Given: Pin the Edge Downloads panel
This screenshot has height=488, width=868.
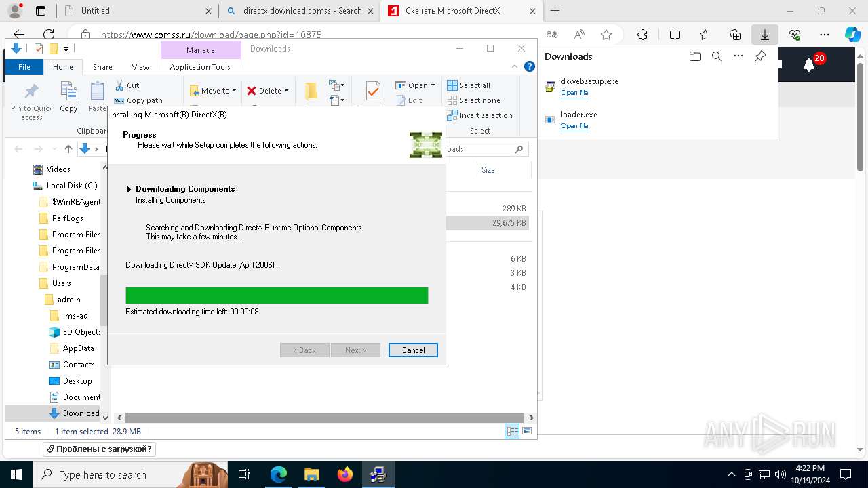Looking at the screenshot, I should tap(760, 56).
